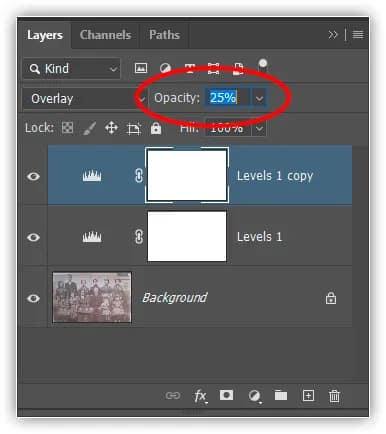
Task: Switch to the Layers tab
Action: 45,35
